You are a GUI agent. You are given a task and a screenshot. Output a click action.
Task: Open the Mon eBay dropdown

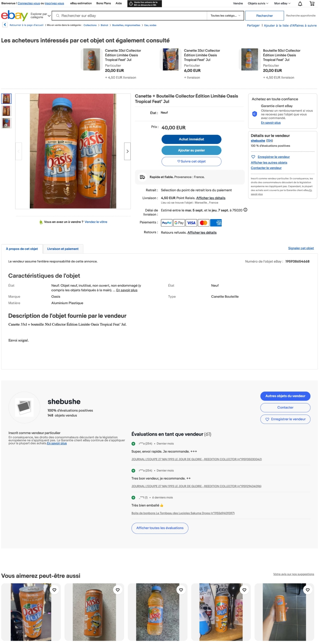[282, 3]
